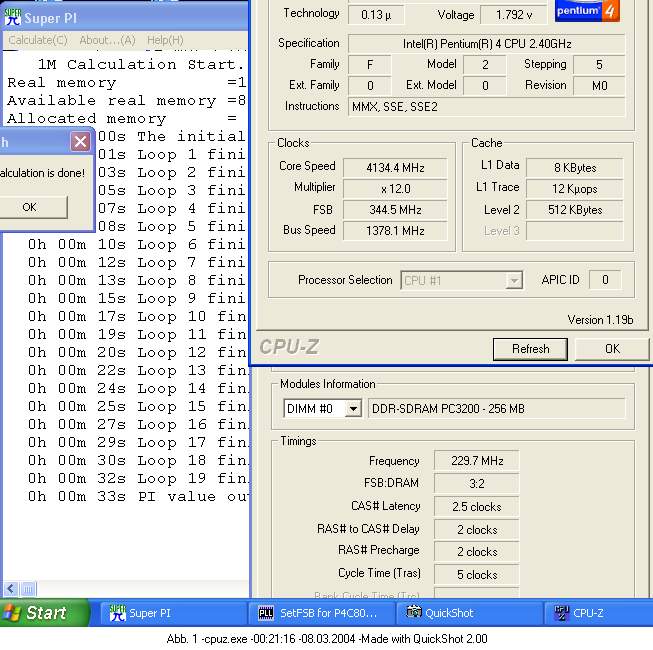Click the DDR-SDRAM PC3200 - 256 MB field
Image resolution: width=653 pixels, height=650 pixels.
tap(496, 408)
